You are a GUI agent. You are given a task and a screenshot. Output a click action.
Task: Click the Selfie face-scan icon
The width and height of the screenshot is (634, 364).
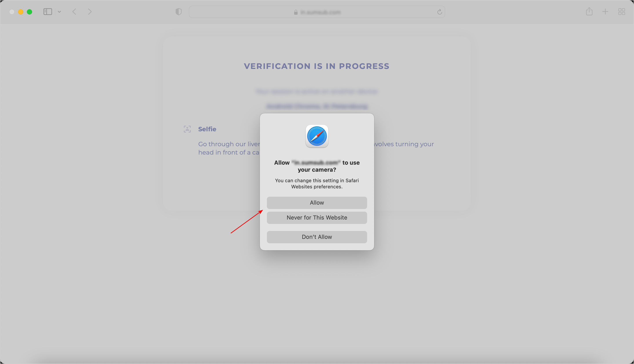[187, 129]
